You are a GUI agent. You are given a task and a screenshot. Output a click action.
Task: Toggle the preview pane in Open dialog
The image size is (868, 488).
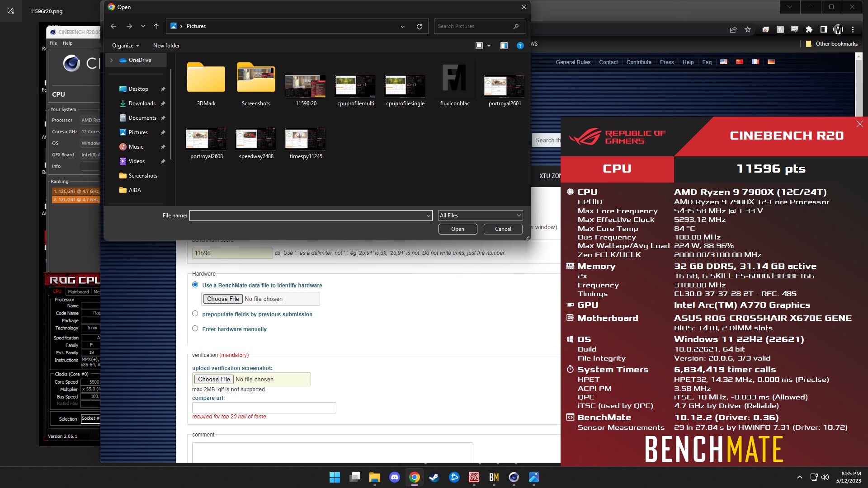click(x=504, y=46)
